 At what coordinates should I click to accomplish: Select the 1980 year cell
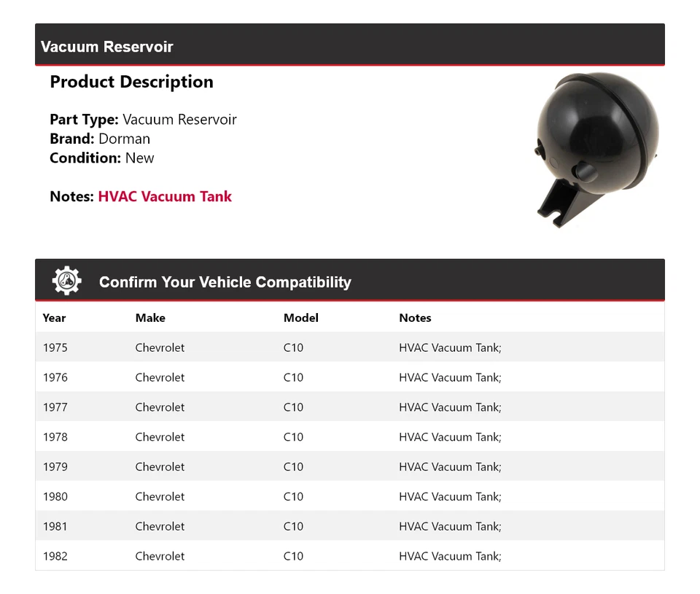(x=55, y=497)
